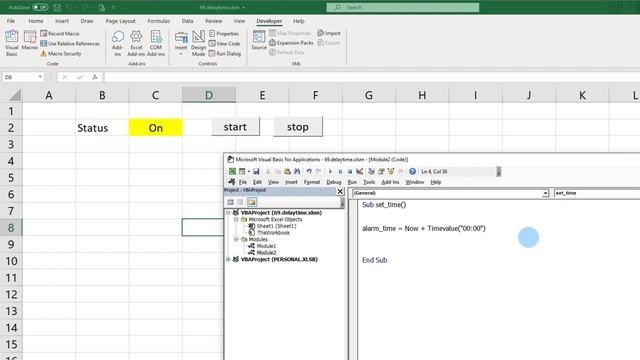The height and width of the screenshot is (360, 640).
Task: Click the start button on the sheet
Action: tap(235, 127)
